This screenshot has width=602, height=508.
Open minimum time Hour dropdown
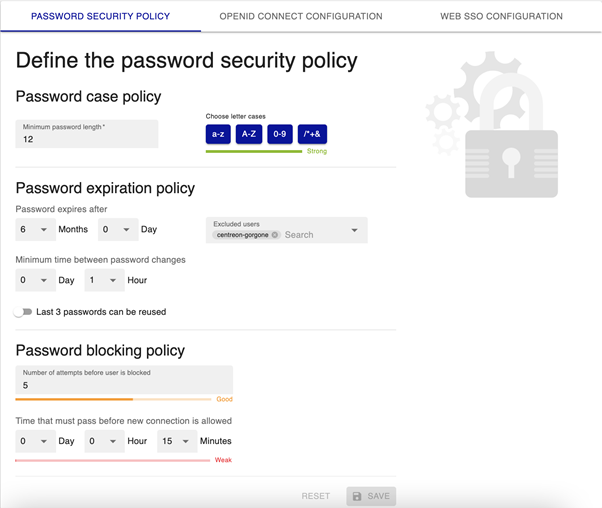tap(104, 280)
